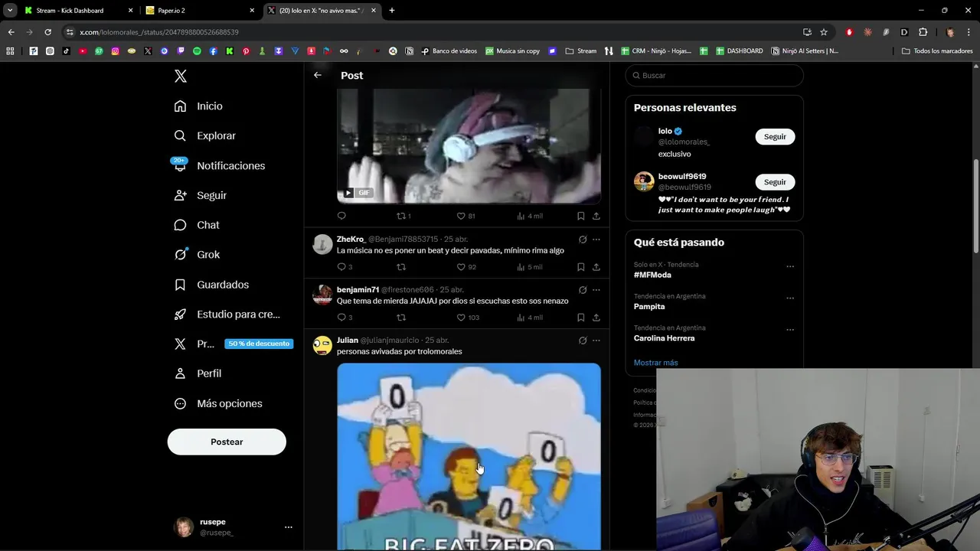
Task: Open options for #MFModa trend
Action: pos(790,267)
